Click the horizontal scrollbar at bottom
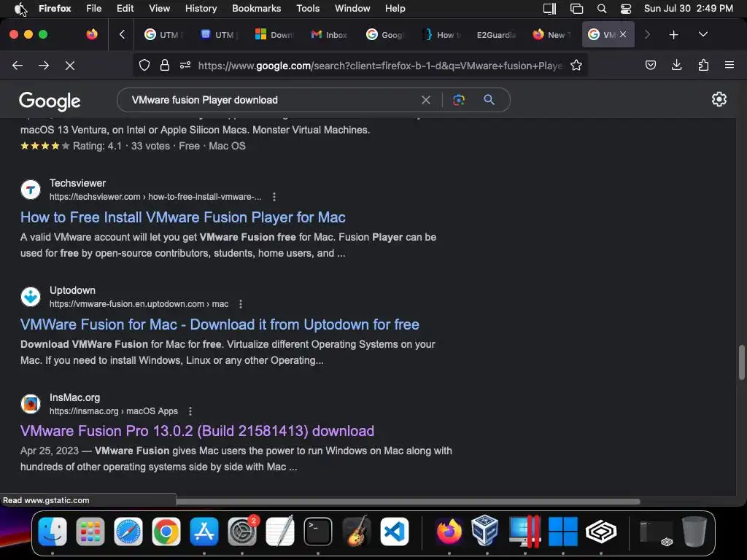The image size is (747, 560). click(x=409, y=501)
